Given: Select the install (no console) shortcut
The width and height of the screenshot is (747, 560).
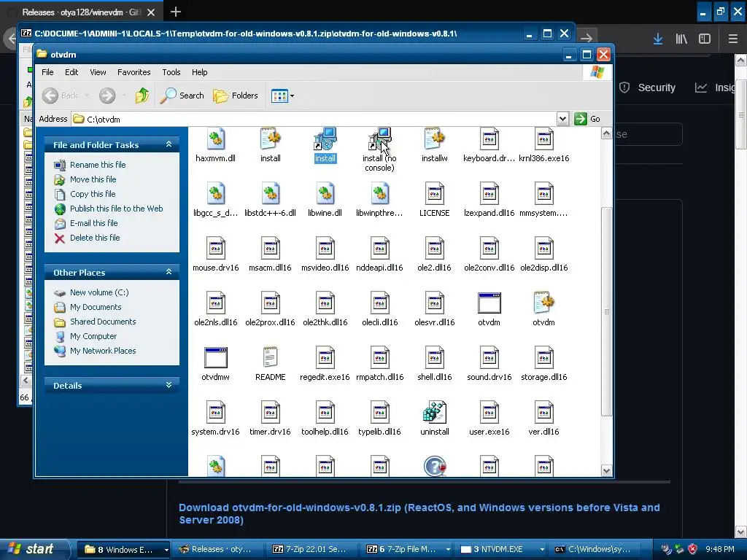Looking at the screenshot, I should click(379, 140).
